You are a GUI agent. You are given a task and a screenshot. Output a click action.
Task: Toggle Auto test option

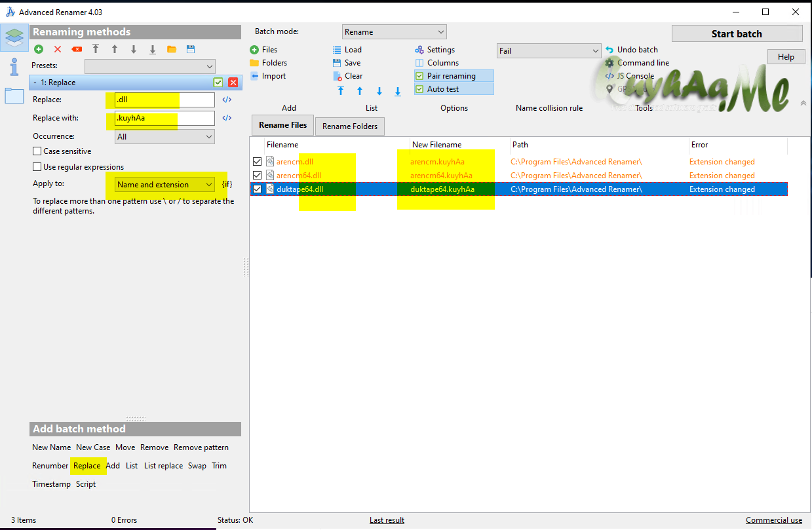[454, 89]
